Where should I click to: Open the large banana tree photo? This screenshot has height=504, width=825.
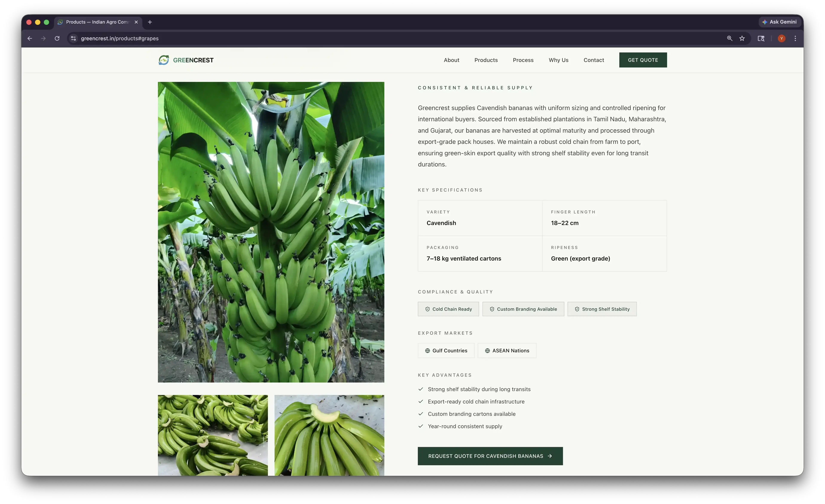coord(271,232)
